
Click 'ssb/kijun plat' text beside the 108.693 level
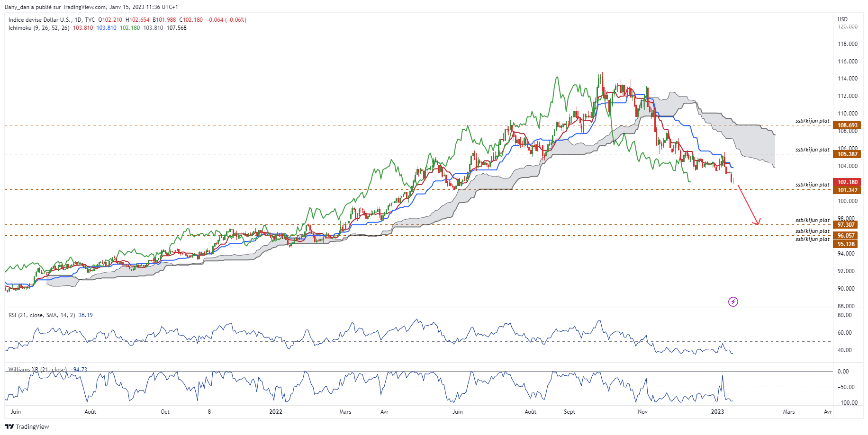813,121
